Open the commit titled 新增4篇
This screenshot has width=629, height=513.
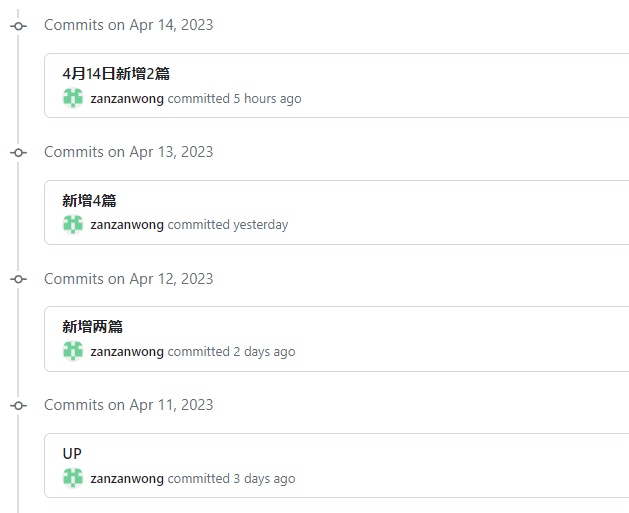pos(89,200)
